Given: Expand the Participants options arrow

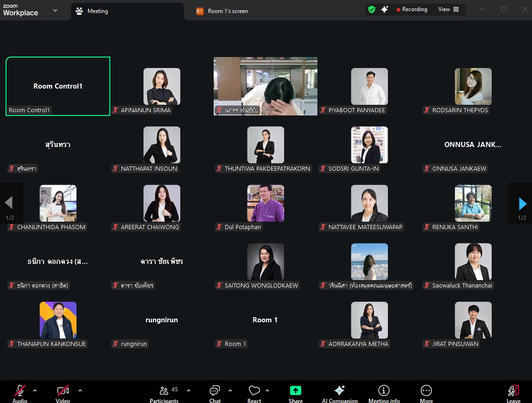Looking at the screenshot, I should click(x=189, y=390).
